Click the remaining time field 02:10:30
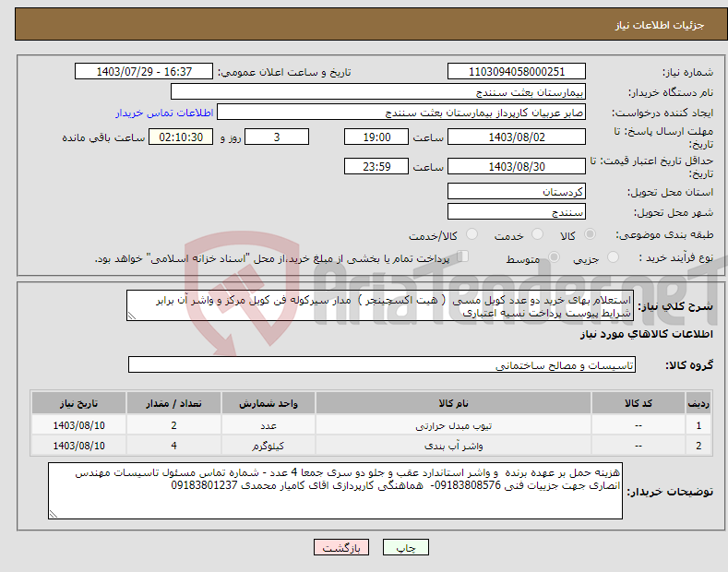 181,137
